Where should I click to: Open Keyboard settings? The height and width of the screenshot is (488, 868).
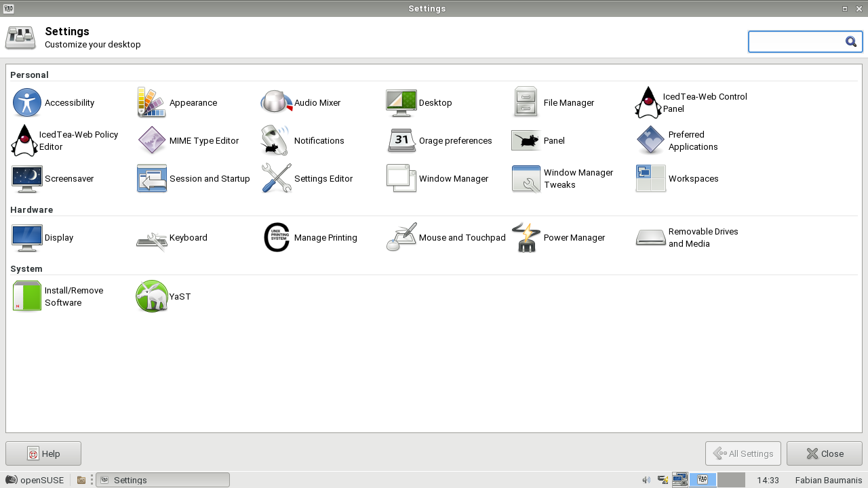pyautogui.click(x=152, y=238)
